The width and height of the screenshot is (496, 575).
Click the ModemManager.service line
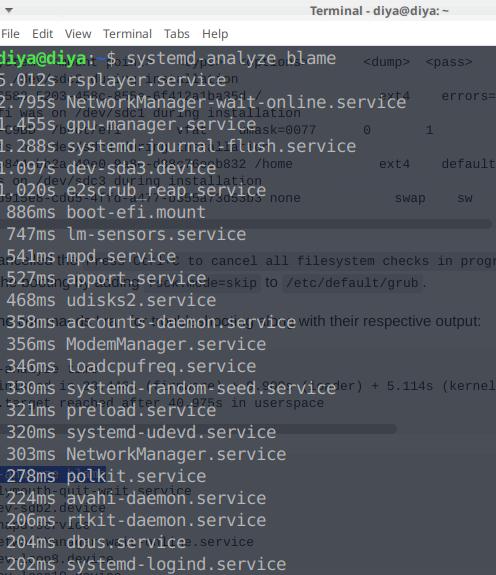(x=136, y=344)
